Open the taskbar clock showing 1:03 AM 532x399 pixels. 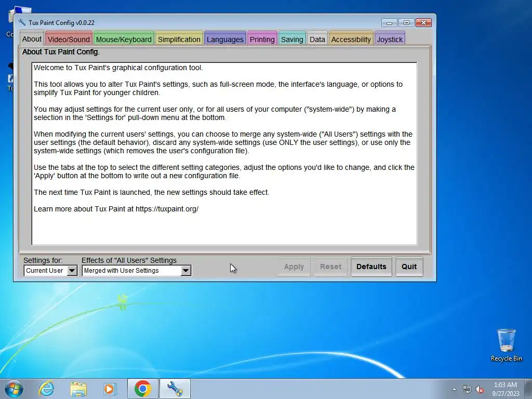[506, 389]
